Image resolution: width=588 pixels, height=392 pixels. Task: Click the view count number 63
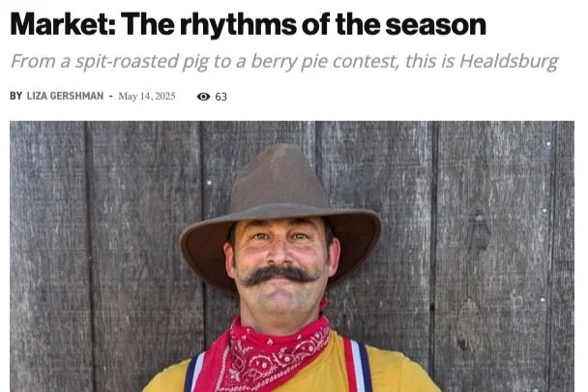click(220, 97)
